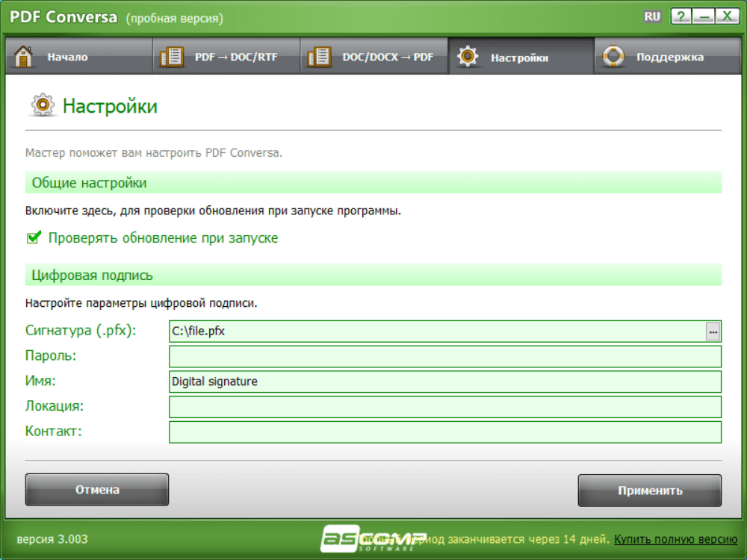Focus the Локация input field
Image resolution: width=747 pixels, height=560 pixels.
click(445, 407)
